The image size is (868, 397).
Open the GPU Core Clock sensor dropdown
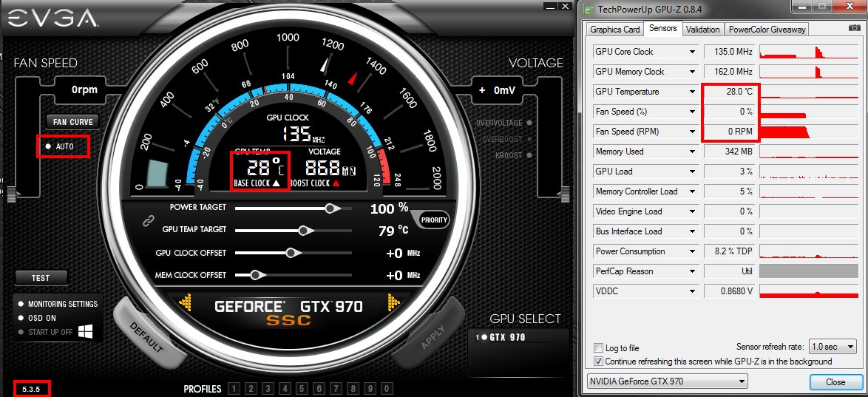click(x=692, y=52)
